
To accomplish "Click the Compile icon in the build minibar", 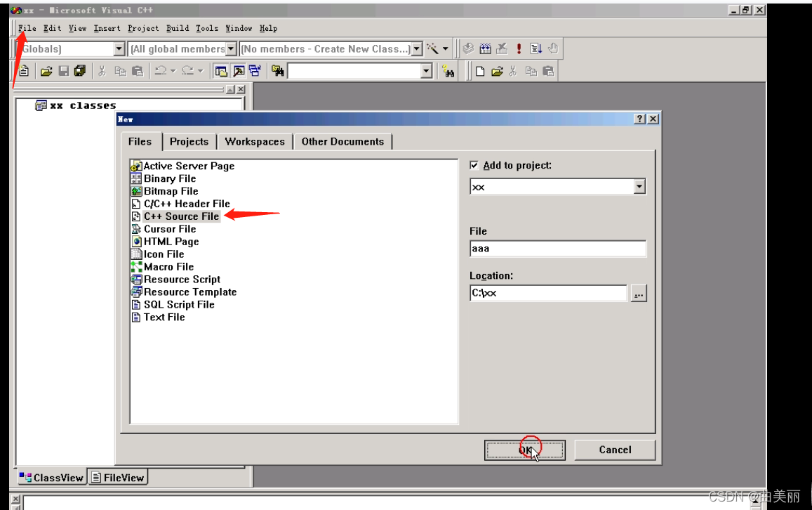I will coord(468,48).
